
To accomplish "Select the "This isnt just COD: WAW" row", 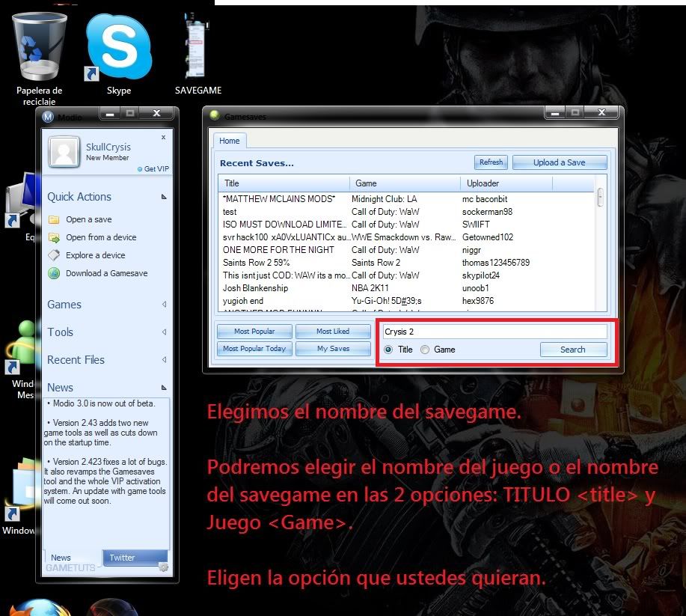I will [407, 275].
